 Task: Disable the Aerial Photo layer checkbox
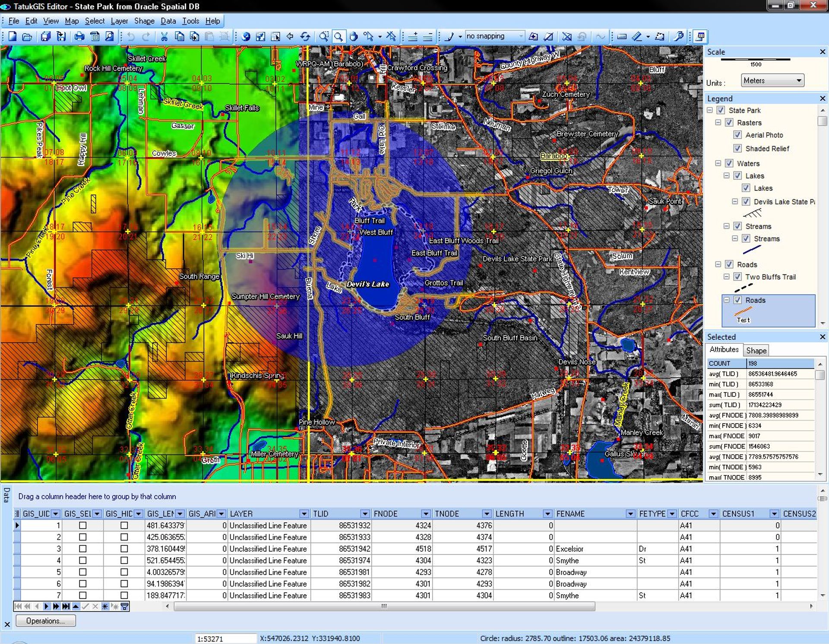(738, 135)
